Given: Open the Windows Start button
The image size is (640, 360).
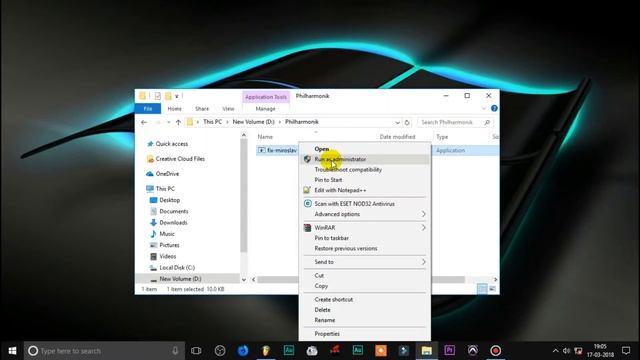Looking at the screenshot, I should pyautogui.click(x=12, y=351).
